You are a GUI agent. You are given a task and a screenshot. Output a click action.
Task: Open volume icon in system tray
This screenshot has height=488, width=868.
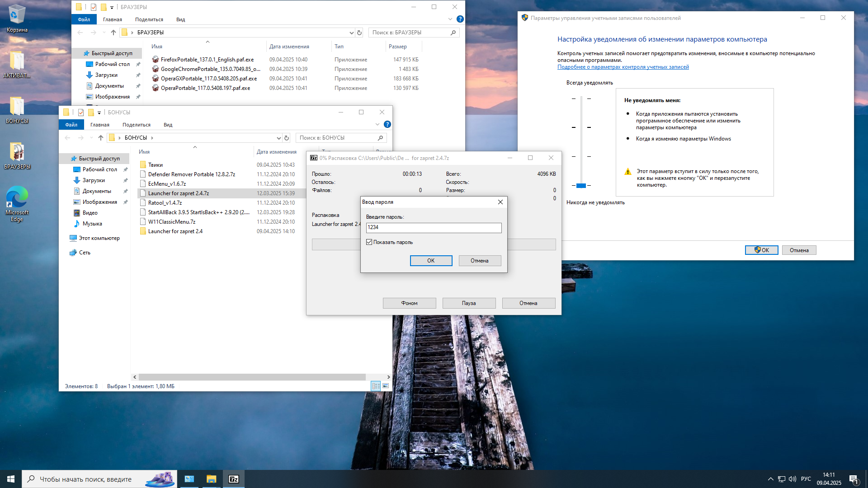point(792,479)
